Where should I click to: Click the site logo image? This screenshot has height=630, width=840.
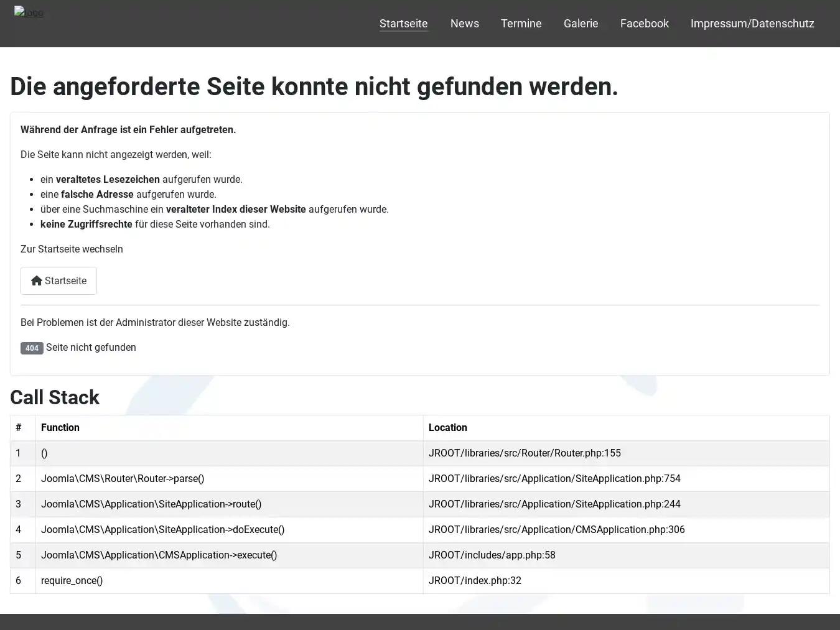tap(29, 12)
